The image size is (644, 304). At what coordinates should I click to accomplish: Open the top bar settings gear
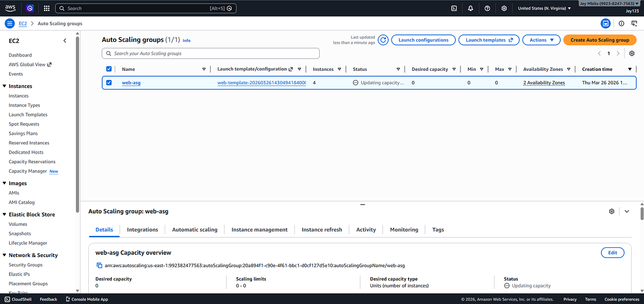point(504,8)
